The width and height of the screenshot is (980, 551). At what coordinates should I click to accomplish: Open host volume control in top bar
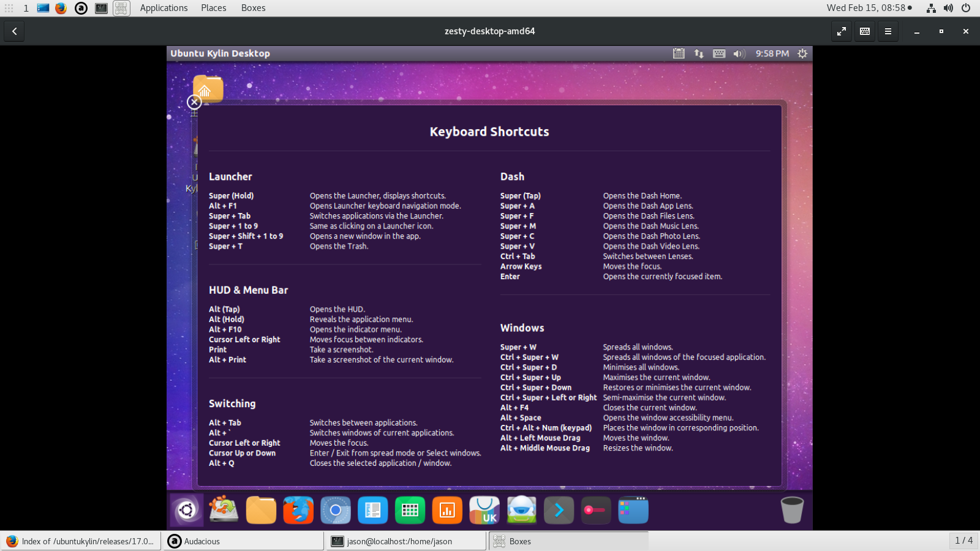click(x=948, y=8)
